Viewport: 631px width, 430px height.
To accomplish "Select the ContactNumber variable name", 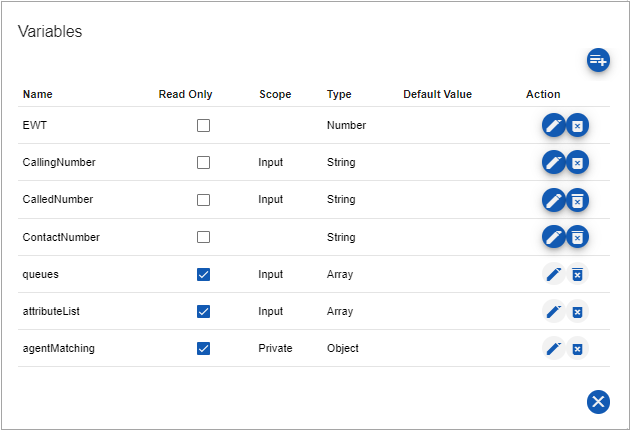I will (61, 237).
